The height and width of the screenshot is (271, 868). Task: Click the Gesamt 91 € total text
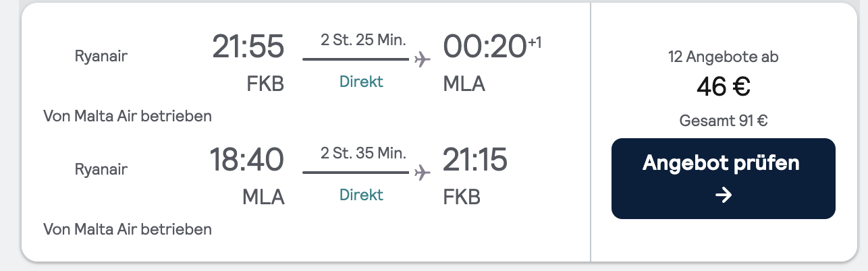pos(724,121)
